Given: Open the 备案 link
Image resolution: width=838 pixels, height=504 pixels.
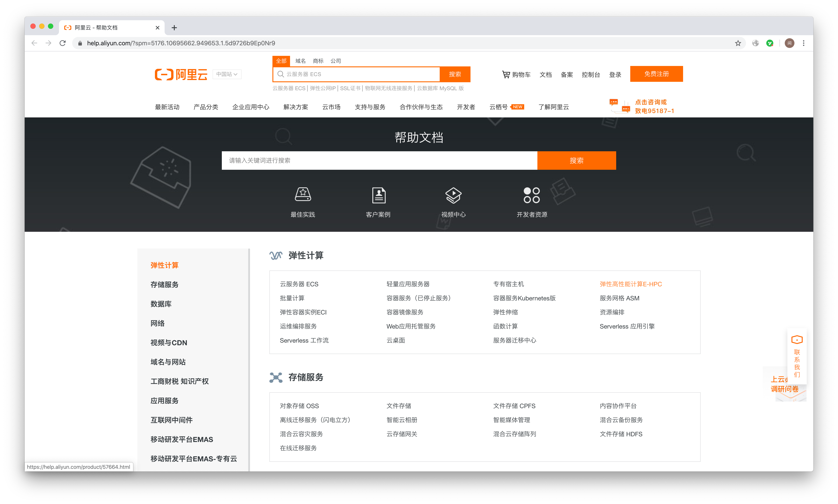Looking at the screenshot, I should 566,74.
